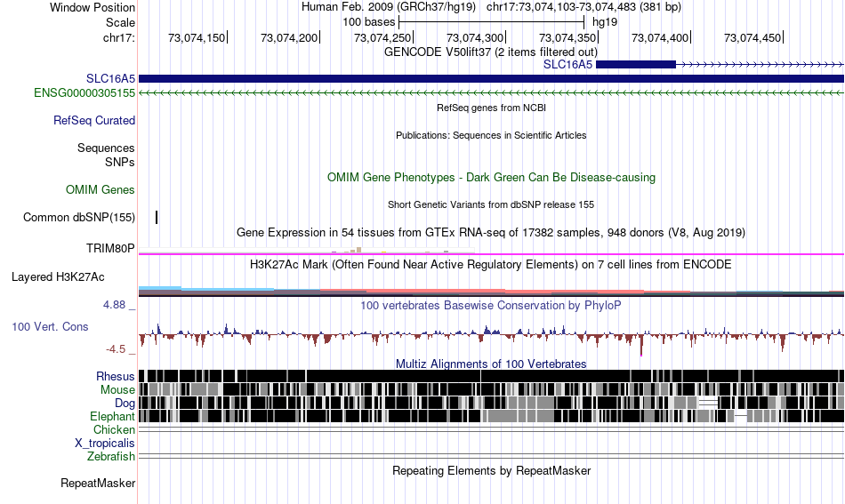Click the Human Feb. 2009 (GRCh37/hg19) text
The height and width of the screenshot is (504, 845).
pos(389,7)
